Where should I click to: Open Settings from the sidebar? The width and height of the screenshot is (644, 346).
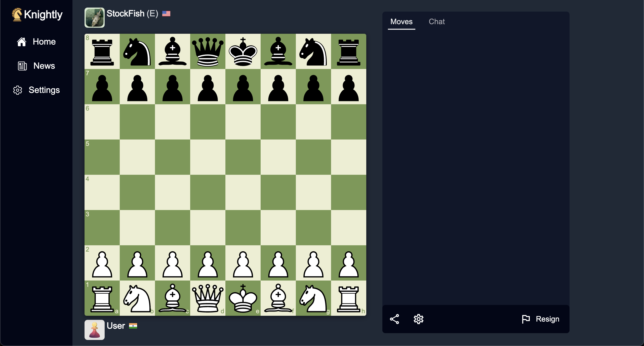point(17,90)
